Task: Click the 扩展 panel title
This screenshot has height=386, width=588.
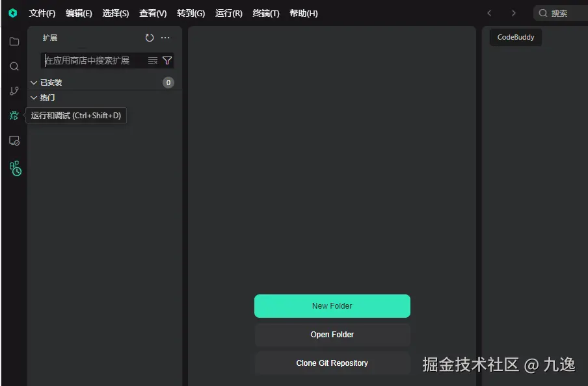Action: [x=50, y=38]
